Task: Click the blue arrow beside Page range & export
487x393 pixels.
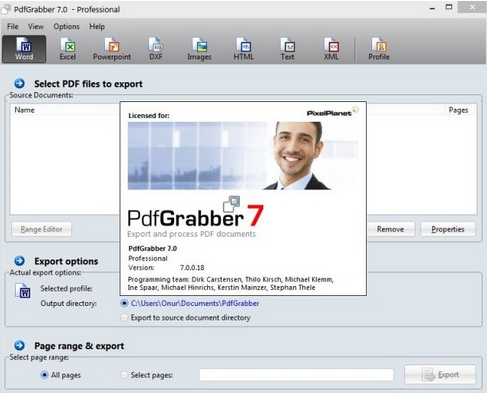Action: pyautogui.click(x=19, y=345)
